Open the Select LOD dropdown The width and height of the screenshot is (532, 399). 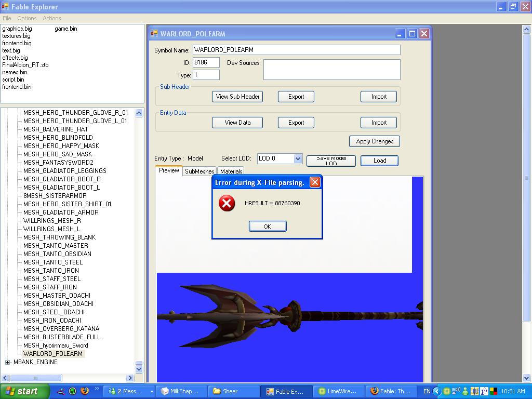click(298, 158)
